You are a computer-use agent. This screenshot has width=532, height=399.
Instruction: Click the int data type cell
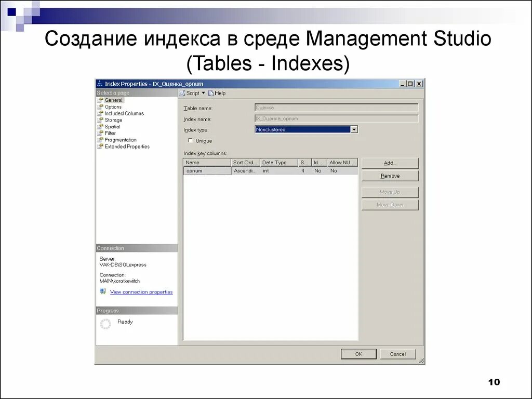(x=279, y=170)
